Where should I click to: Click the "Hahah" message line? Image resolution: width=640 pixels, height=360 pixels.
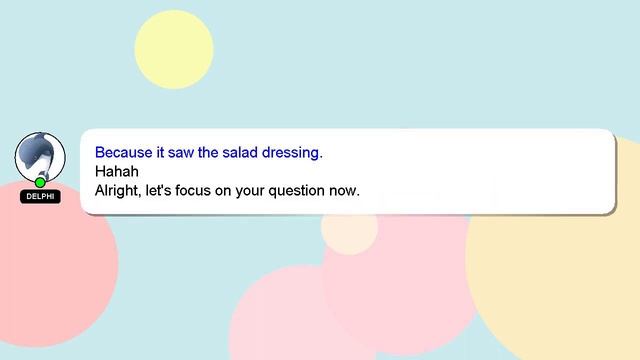[117, 171]
